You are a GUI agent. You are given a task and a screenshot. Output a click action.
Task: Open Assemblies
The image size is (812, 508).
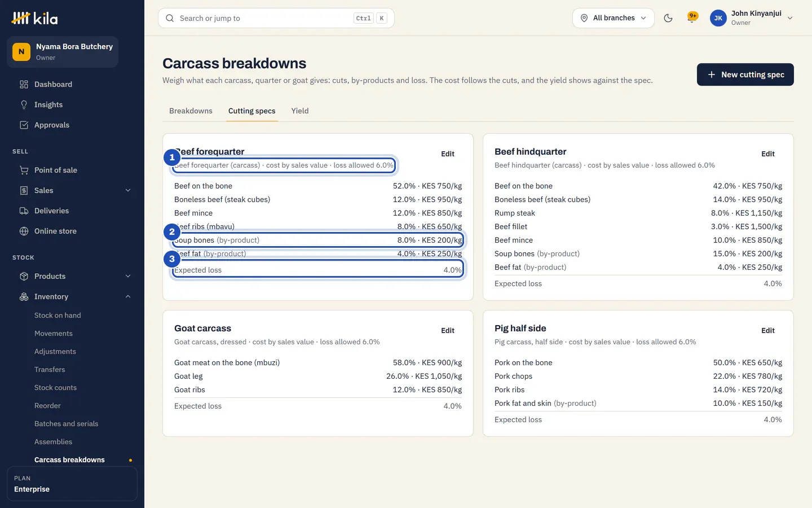(x=53, y=442)
